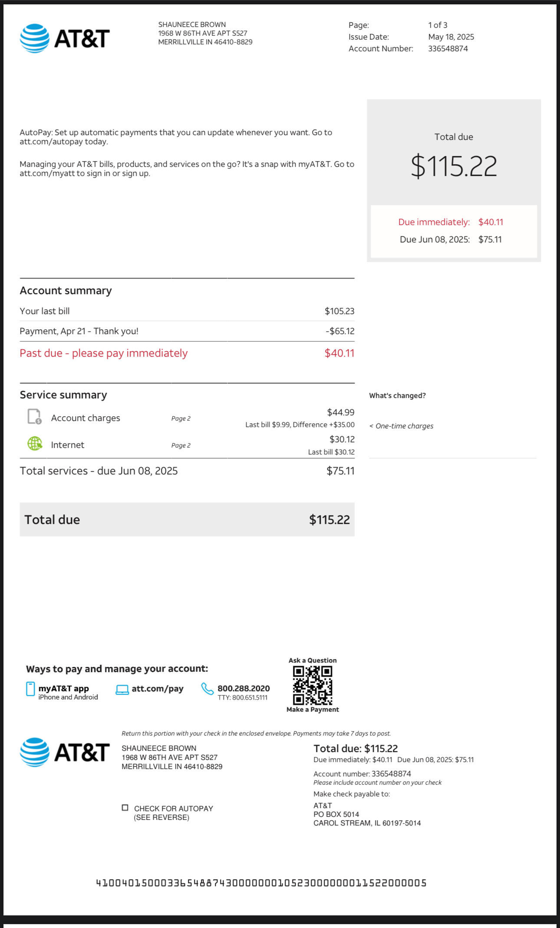Screen dimensions: 560x928
Task: Click the myAT&T app phone icon
Action: pyautogui.click(x=30, y=689)
